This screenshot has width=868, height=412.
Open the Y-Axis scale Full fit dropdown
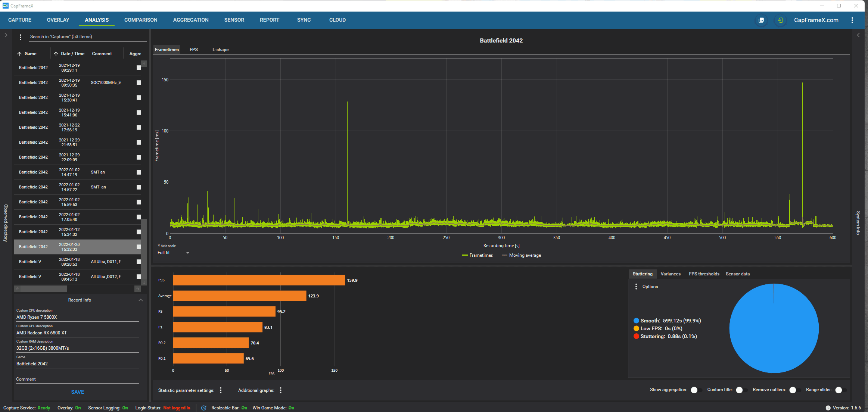coord(173,253)
